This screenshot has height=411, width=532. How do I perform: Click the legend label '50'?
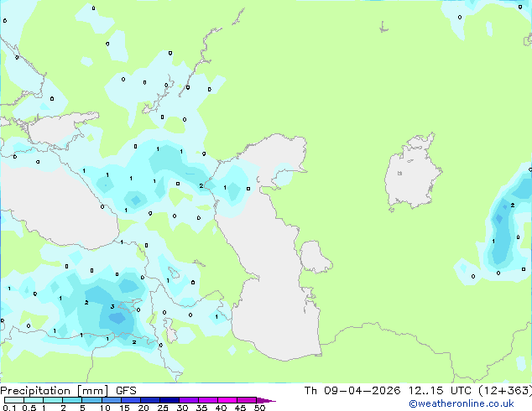pos(259,408)
